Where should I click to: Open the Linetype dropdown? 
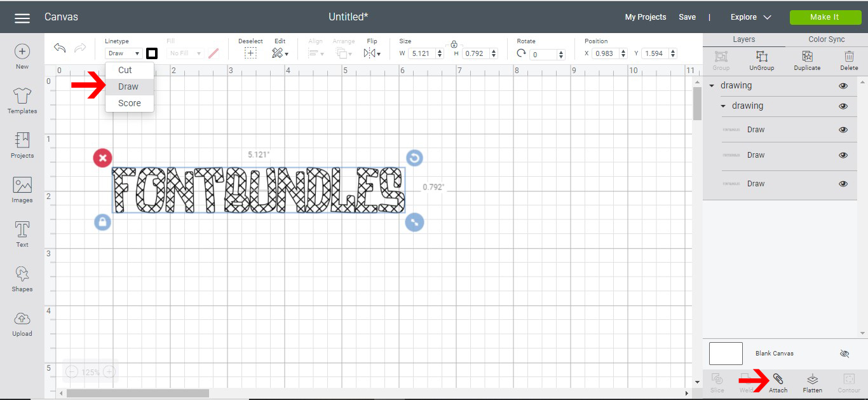124,53
